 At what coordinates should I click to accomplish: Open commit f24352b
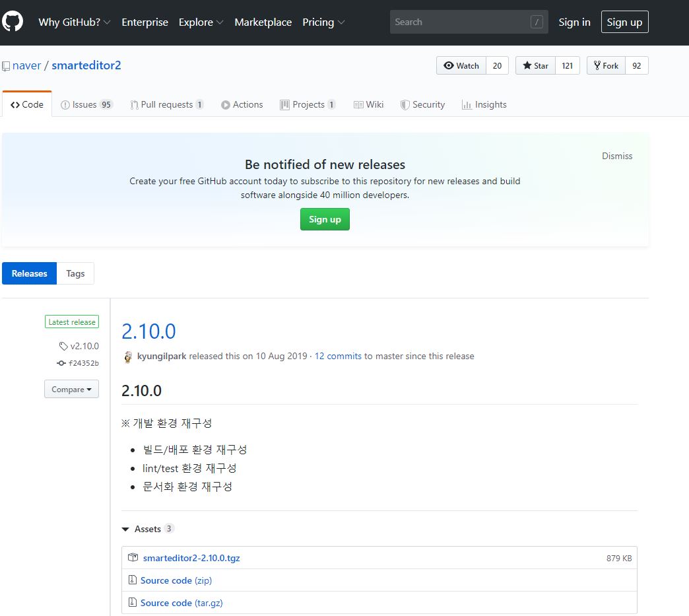pyautogui.click(x=84, y=363)
